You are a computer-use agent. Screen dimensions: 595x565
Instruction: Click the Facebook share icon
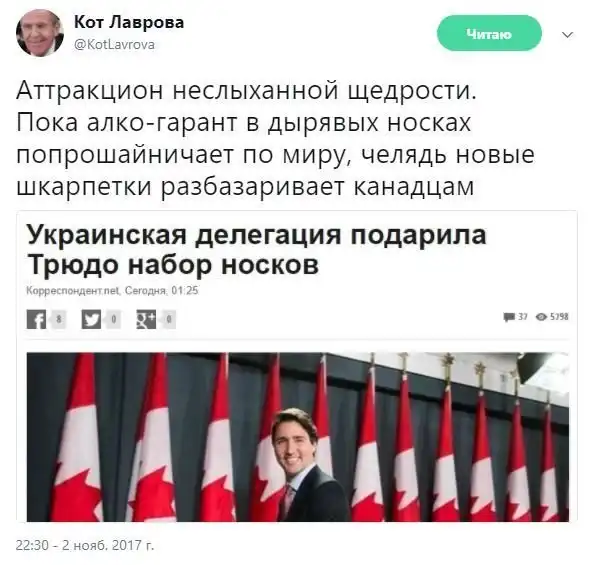point(36,319)
